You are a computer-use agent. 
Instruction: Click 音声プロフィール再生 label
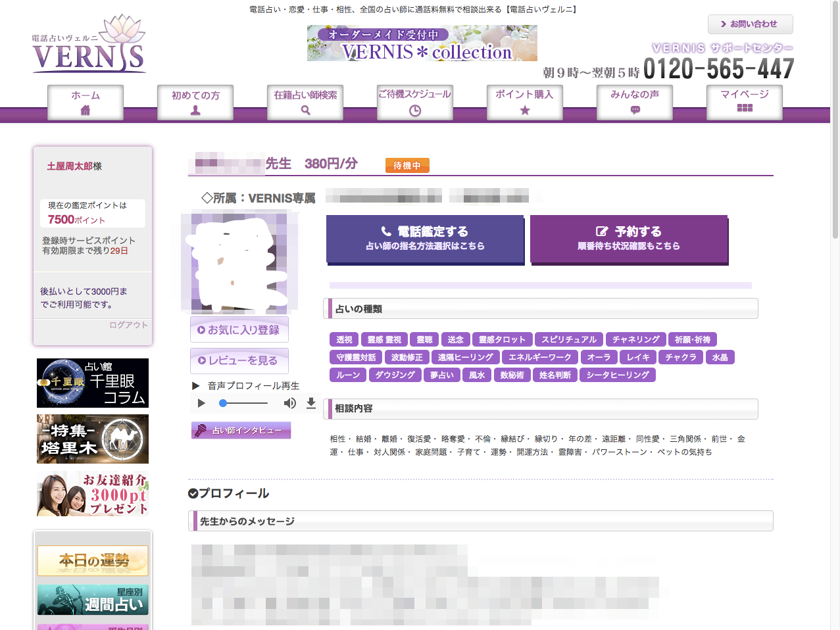[x=253, y=385]
